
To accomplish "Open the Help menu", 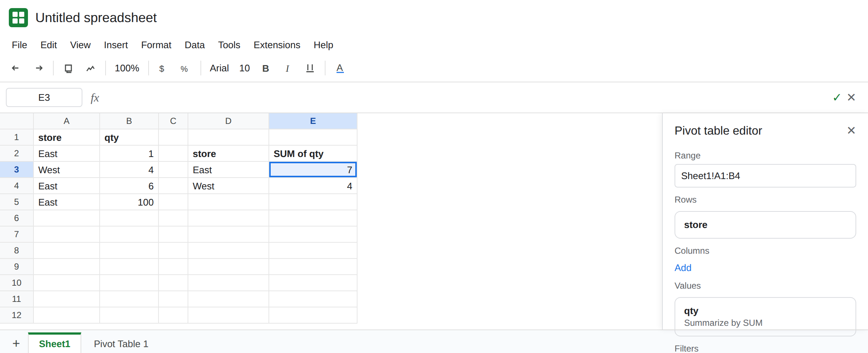I will [x=323, y=45].
